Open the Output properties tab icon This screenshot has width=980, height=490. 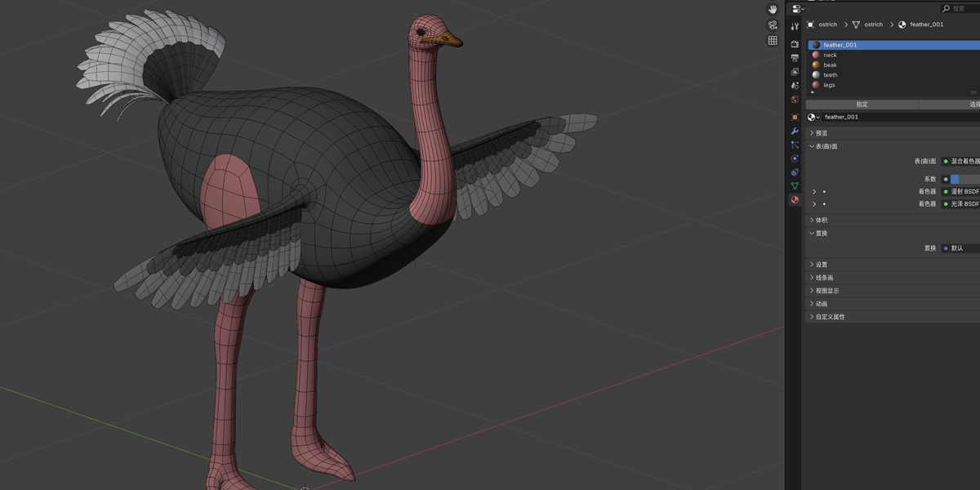(795, 58)
